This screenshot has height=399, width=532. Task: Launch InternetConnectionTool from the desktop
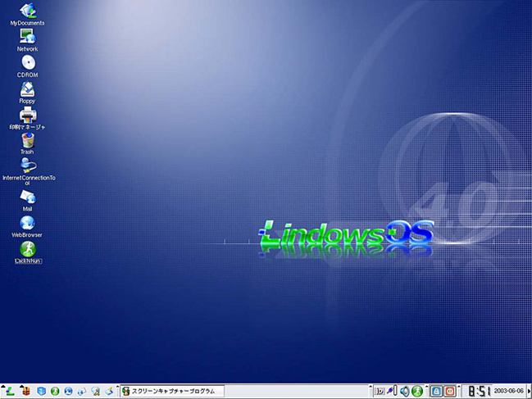point(27,165)
